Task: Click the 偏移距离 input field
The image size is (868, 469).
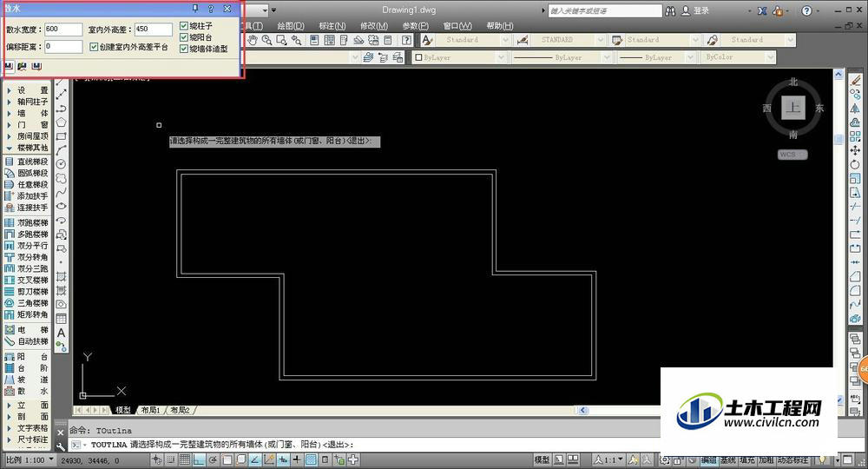Action: click(63, 47)
